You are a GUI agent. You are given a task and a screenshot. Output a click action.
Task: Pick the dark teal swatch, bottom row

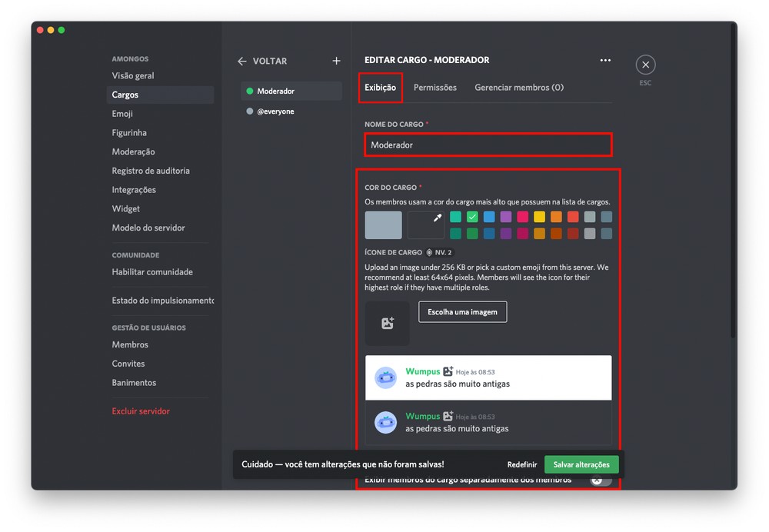coord(455,234)
